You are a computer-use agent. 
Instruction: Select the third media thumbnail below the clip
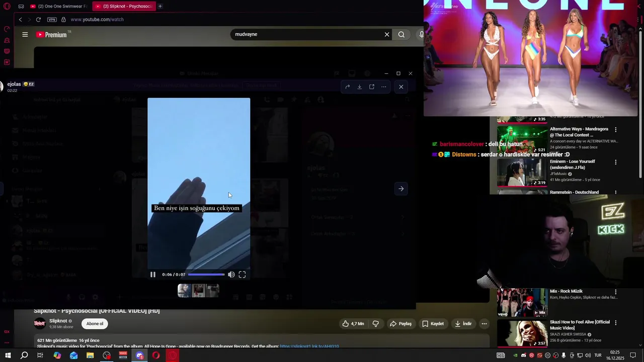213,291
